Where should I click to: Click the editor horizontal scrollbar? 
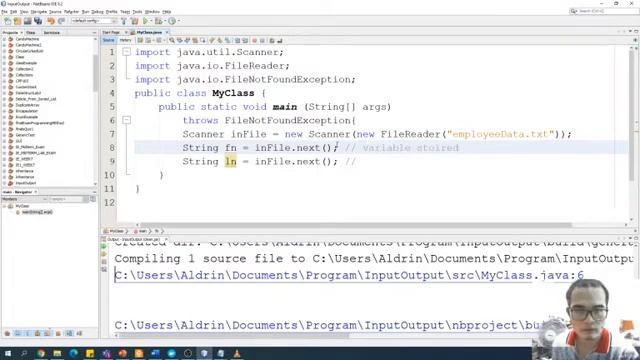point(355,225)
